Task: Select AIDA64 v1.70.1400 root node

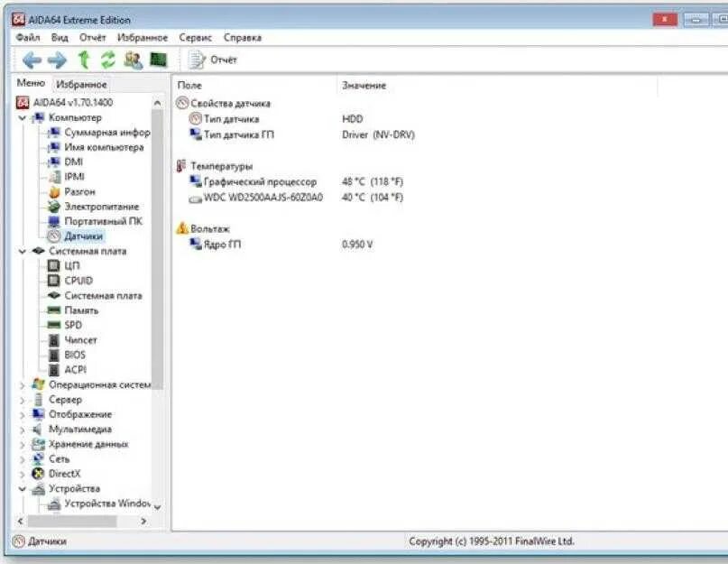Action: (x=72, y=102)
